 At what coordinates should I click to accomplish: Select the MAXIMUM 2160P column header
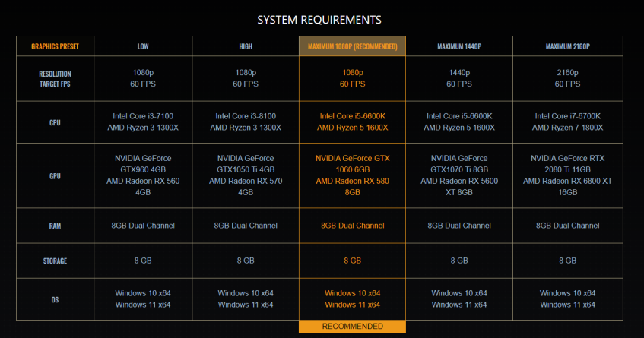coord(567,46)
